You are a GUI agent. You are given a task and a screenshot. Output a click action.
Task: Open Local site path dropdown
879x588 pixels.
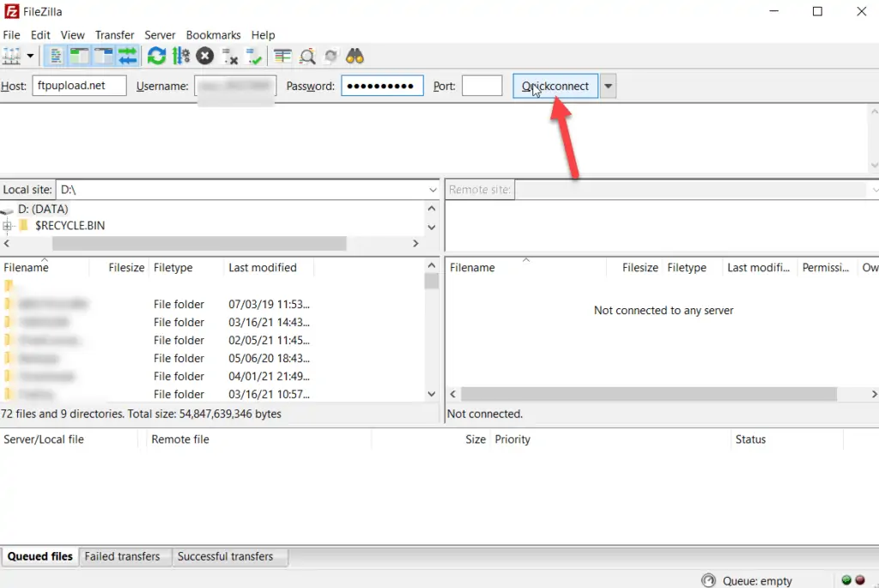coord(433,190)
